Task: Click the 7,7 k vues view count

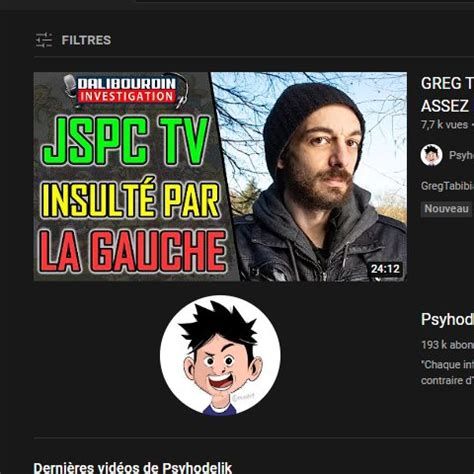Action: click(x=444, y=125)
